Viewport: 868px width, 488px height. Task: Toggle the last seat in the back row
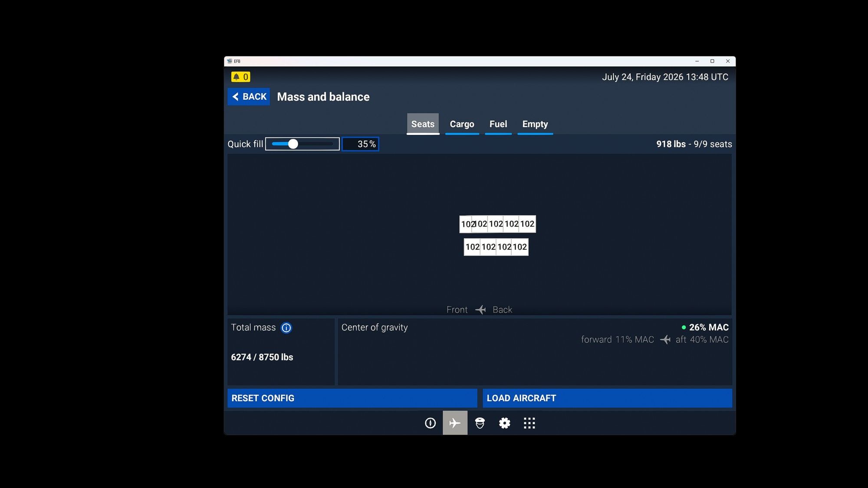[x=519, y=247]
